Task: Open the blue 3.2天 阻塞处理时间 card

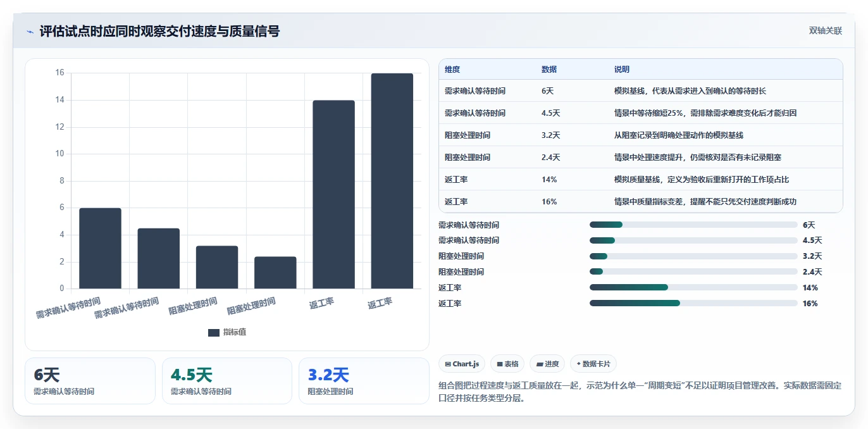Action: [x=364, y=381]
